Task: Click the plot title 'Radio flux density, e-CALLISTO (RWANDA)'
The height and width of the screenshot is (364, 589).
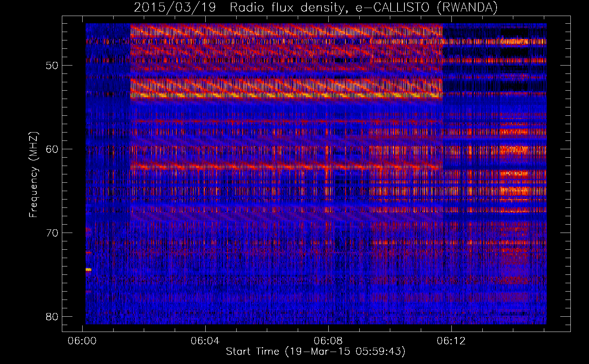Action: pyautogui.click(x=363, y=8)
